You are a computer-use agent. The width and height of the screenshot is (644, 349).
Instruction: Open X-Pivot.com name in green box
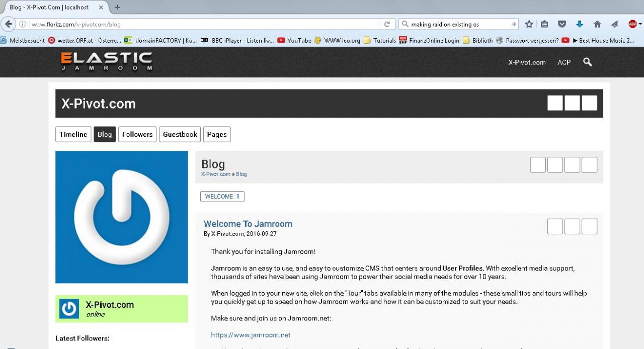pos(110,305)
